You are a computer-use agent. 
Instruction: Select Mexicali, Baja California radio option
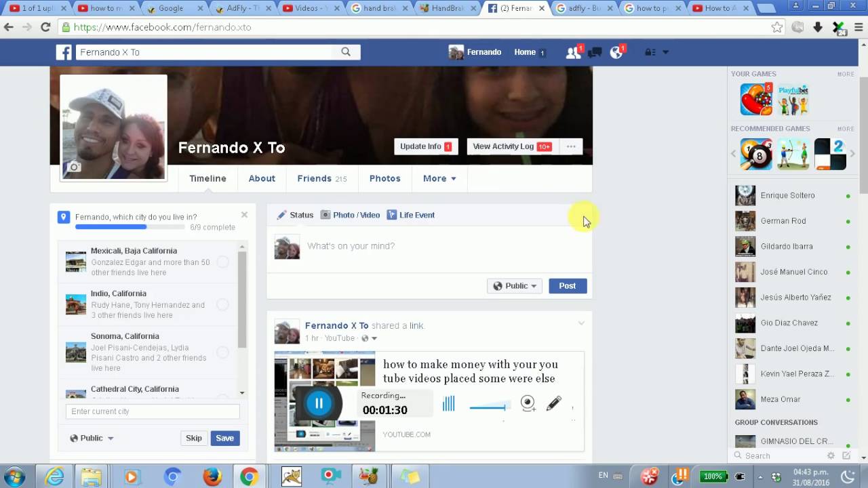(x=222, y=262)
